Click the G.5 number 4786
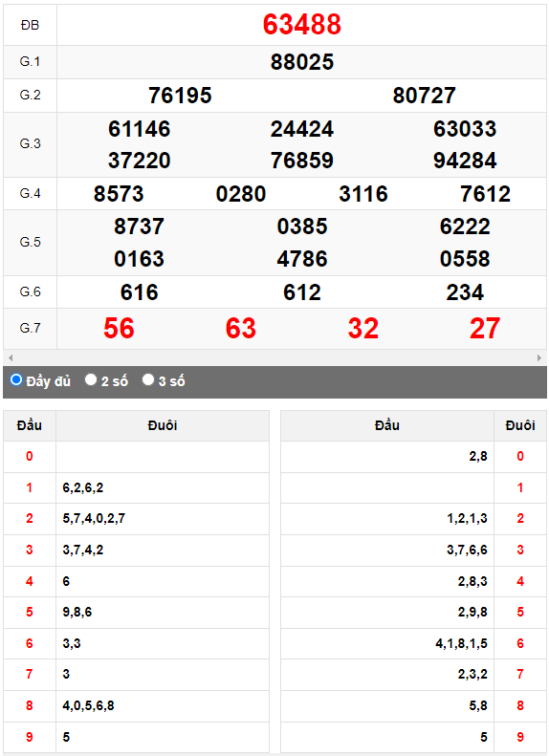Screen dimensions: 549x756 pyautogui.click(x=302, y=259)
